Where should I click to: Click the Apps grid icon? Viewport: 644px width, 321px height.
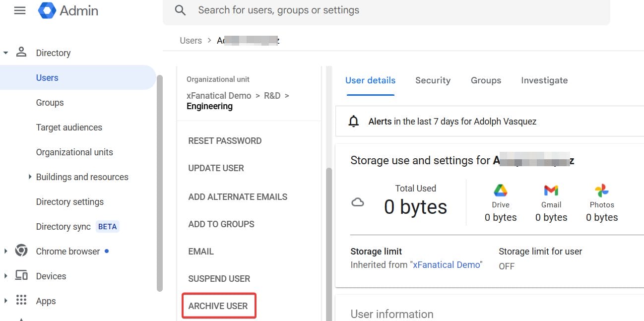tap(21, 300)
